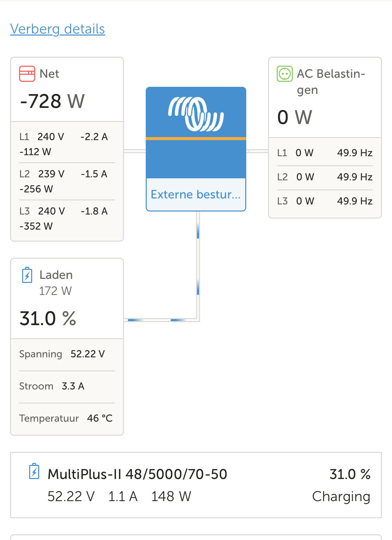Click the battery Temperatuur 46 °C row
The image size is (392, 540).
coord(67,418)
